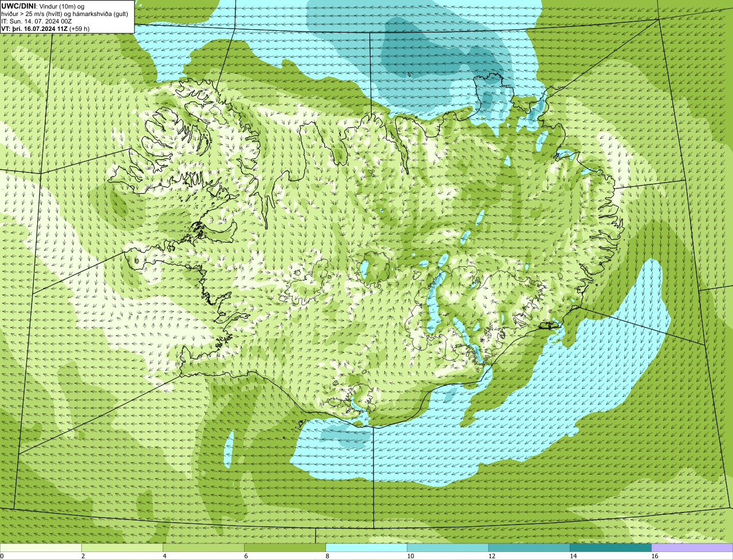Click the legend label 0

tap(2, 556)
